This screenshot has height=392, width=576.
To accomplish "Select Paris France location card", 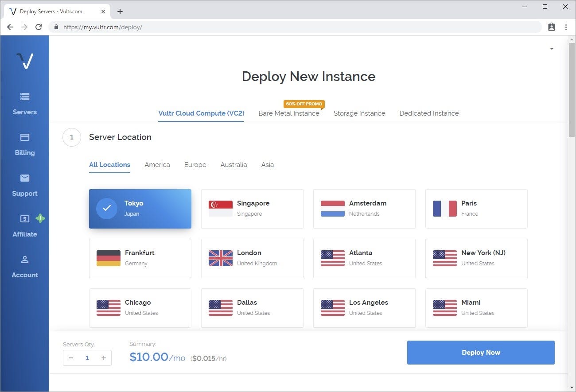I will tap(476, 209).
